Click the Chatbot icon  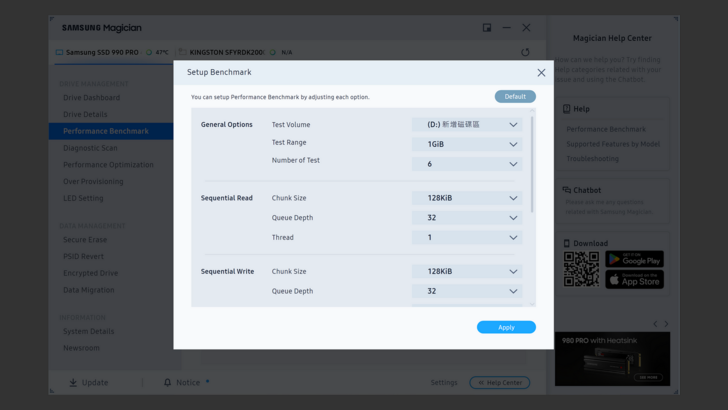tap(566, 190)
